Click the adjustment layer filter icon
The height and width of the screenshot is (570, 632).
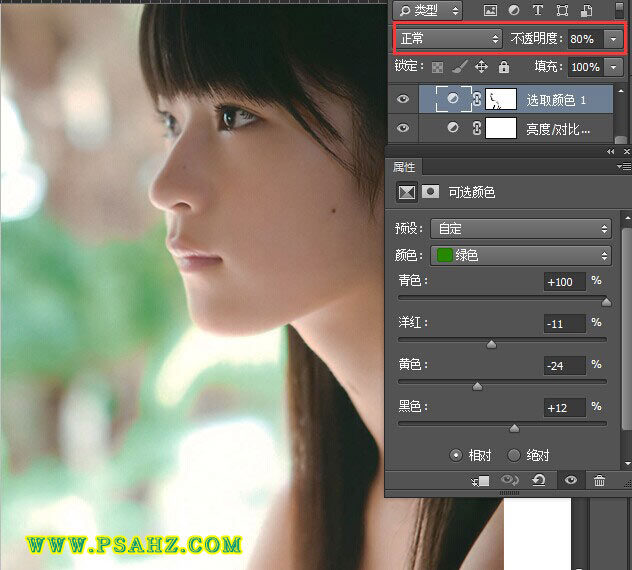[514, 11]
